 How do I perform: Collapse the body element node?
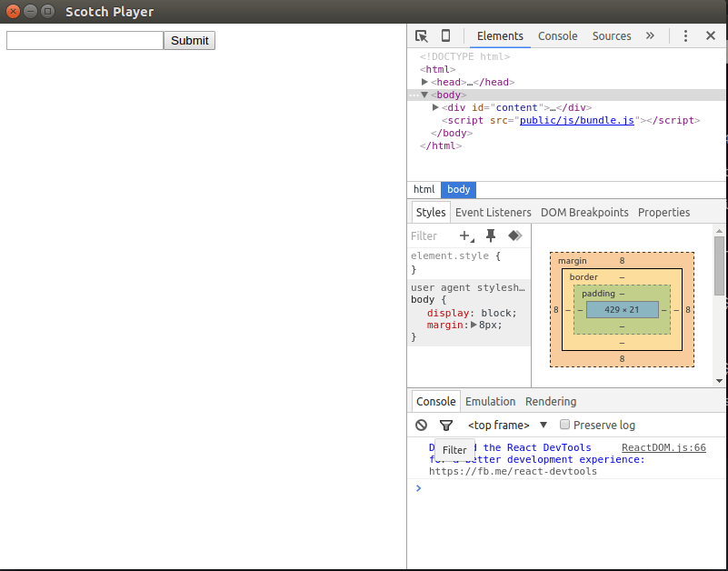point(424,95)
